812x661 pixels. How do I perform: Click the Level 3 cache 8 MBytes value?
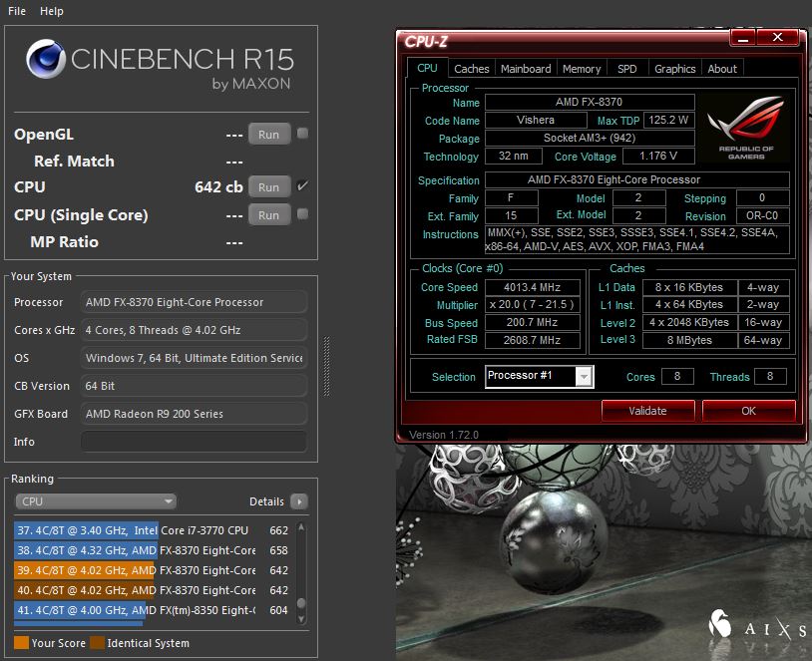(x=689, y=340)
